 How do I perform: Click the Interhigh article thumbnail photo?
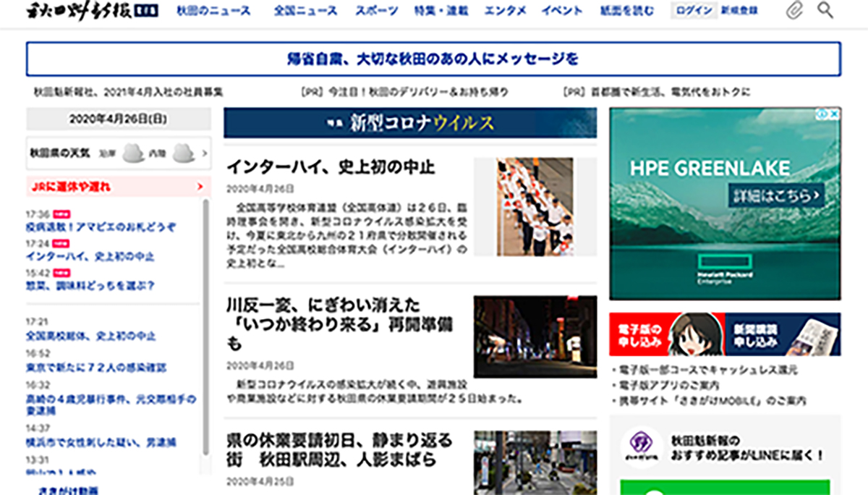535,207
